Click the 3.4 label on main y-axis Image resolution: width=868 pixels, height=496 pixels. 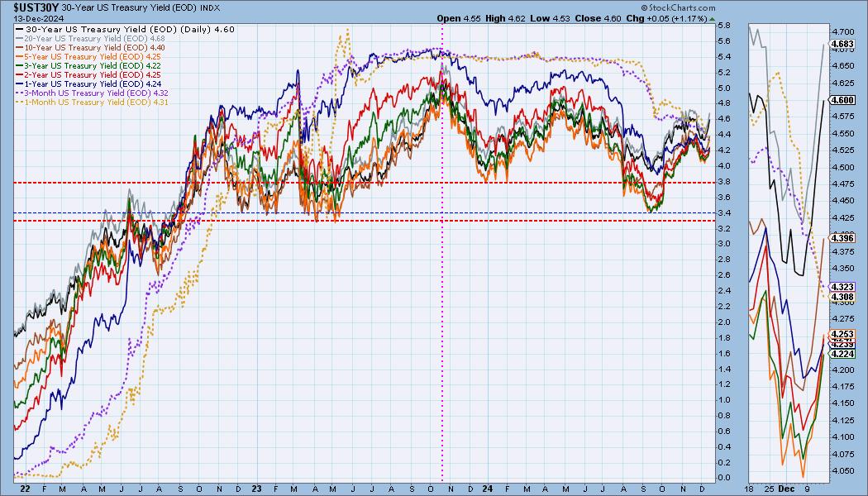(723, 213)
